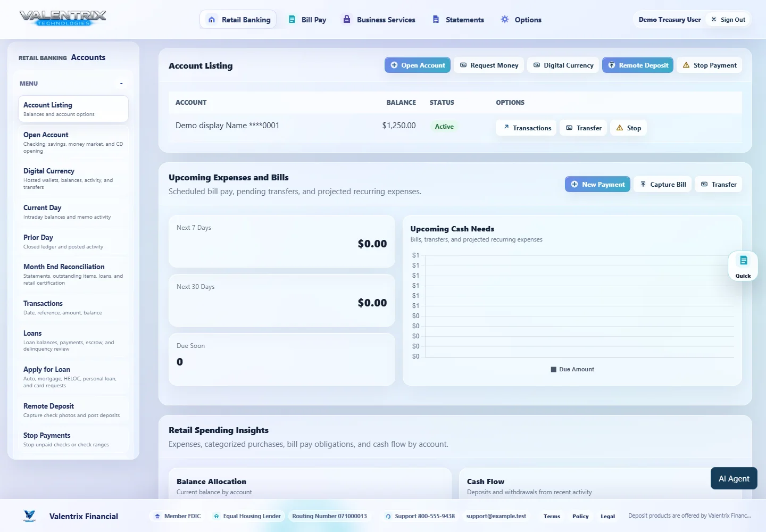Open Remote Deposit from sidebar menu
Image resolution: width=766 pixels, height=532 pixels.
pyautogui.click(x=73, y=410)
